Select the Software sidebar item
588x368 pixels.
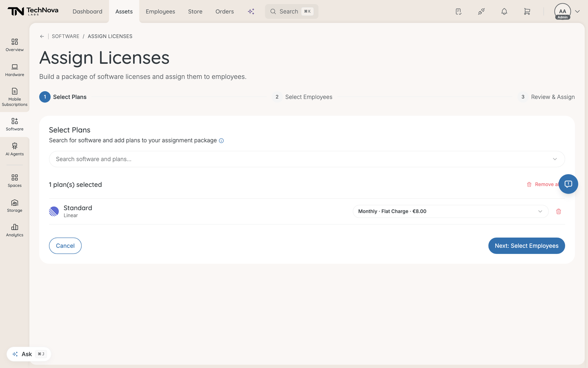point(15,124)
